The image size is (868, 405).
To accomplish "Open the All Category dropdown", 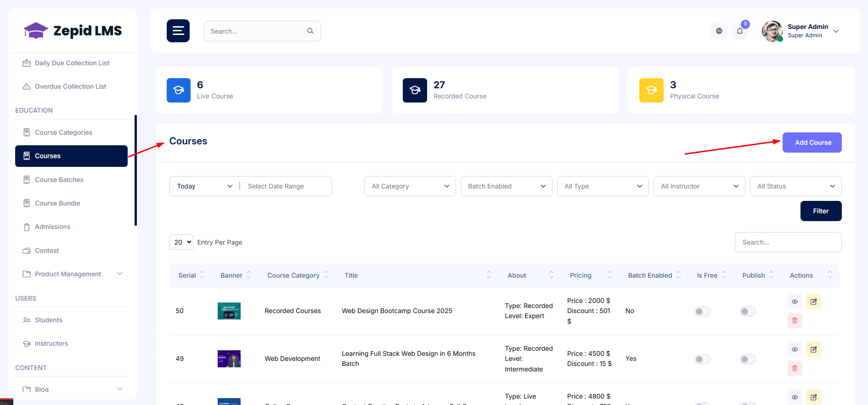I will coord(410,186).
